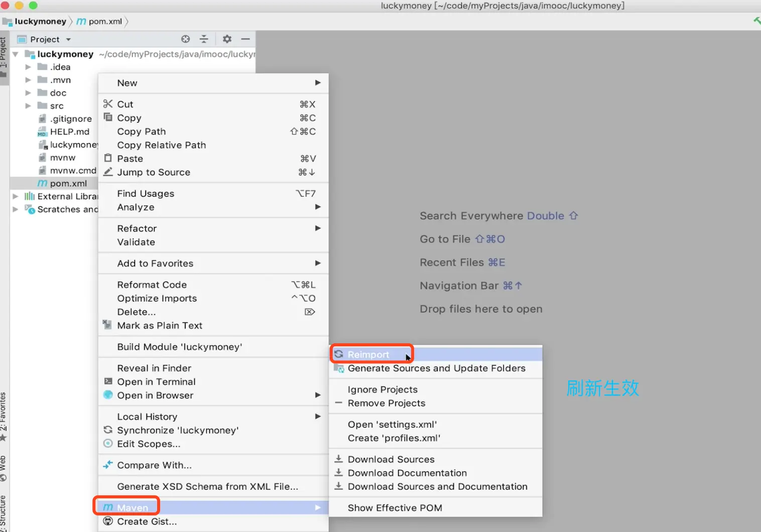Viewport: 761px width, 532px height.
Task: Open Project panel settings gear
Action: coord(227,39)
